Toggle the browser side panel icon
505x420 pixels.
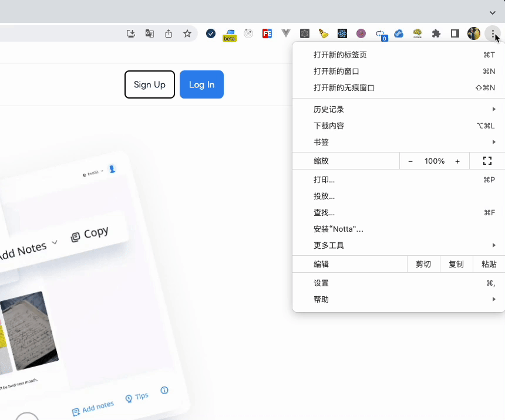point(455,33)
